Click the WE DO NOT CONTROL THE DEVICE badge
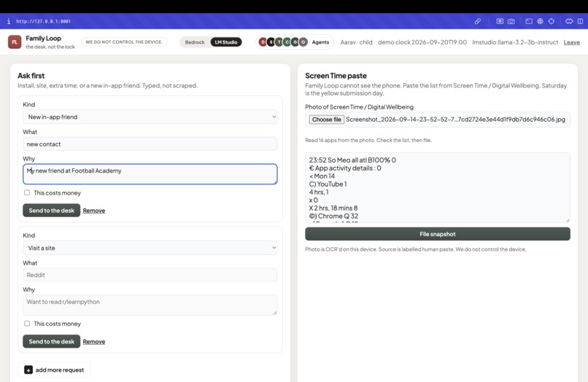The width and height of the screenshot is (588, 382). [124, 42]
